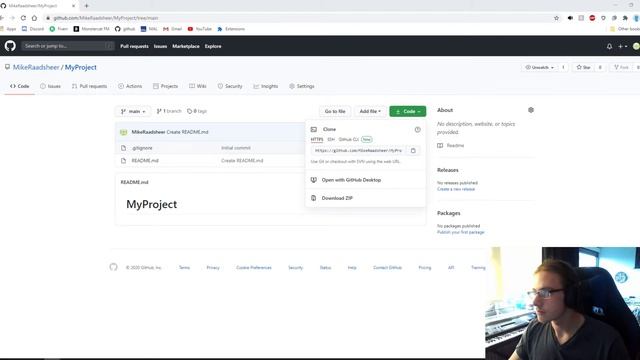Fork the repository
This screenshot has width=640, height=360.
pyautogui.click(x=622, y=67)
